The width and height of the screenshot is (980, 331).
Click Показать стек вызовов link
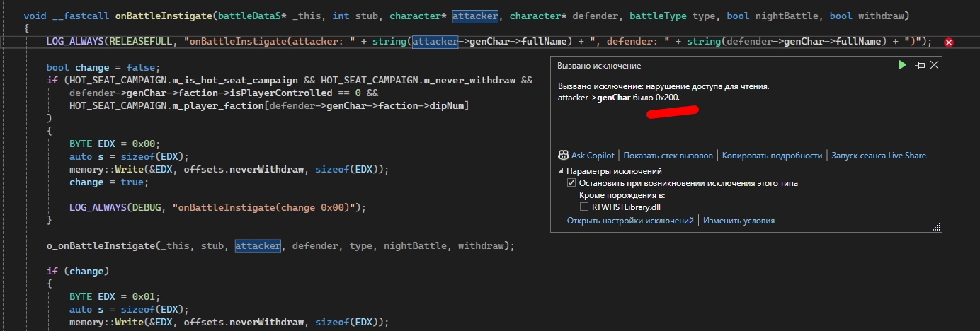tap(669, 156)
